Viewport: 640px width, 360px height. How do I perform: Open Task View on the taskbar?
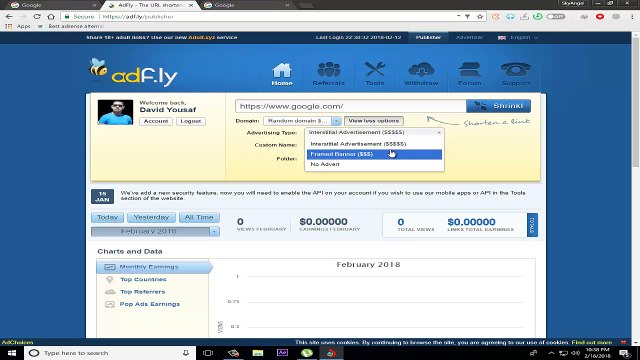(x=208, y=353)
